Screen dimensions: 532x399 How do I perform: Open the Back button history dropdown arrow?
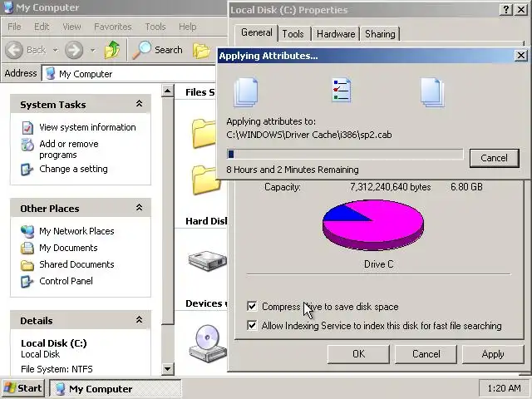(x=56, y=50)
